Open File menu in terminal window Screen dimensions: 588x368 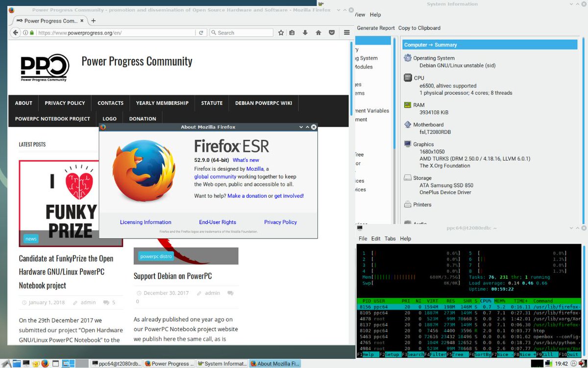coord(363,238)
